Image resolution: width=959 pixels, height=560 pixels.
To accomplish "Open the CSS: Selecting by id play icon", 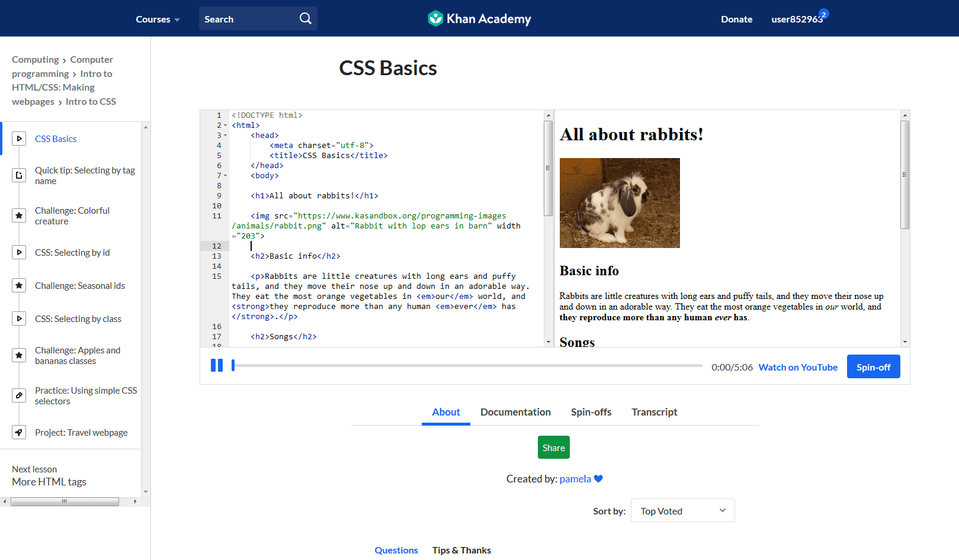I will pyautogui.click(x=19, y=252).
